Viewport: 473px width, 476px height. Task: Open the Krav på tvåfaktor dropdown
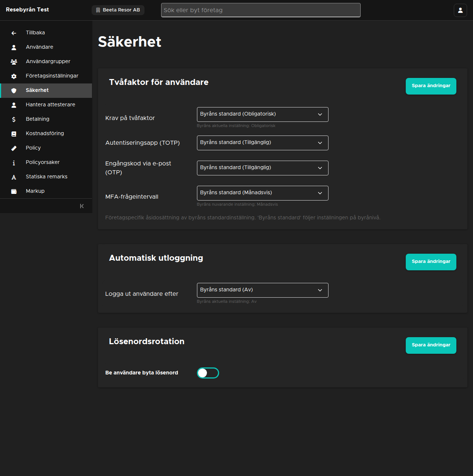[262, 114]
